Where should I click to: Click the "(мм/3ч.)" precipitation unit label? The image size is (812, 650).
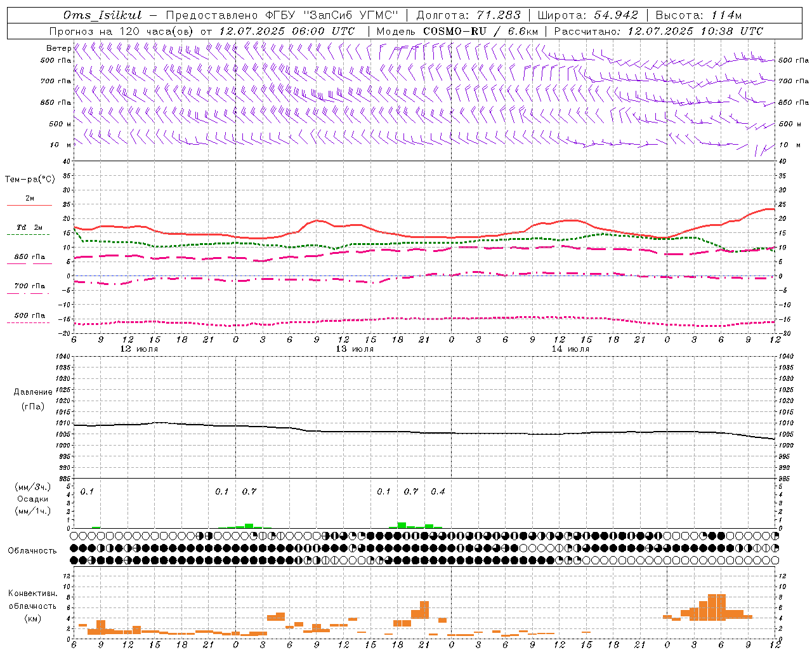tap(33, 487)
